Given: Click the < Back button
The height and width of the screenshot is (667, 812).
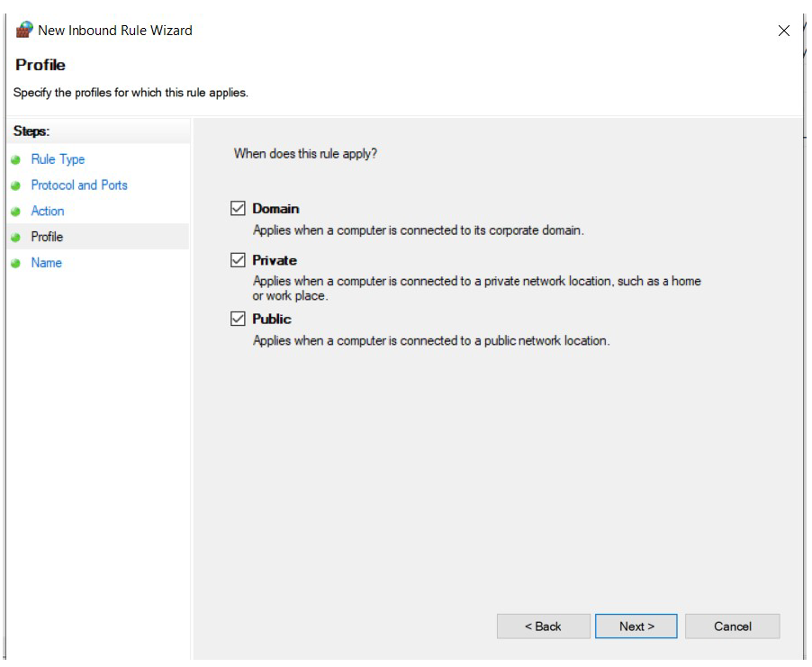Looking at the screenshot, I should 543,626.
